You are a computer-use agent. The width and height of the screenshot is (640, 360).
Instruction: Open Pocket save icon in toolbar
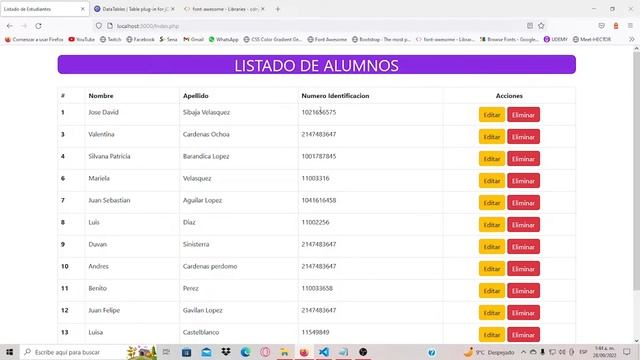[601, 26]
